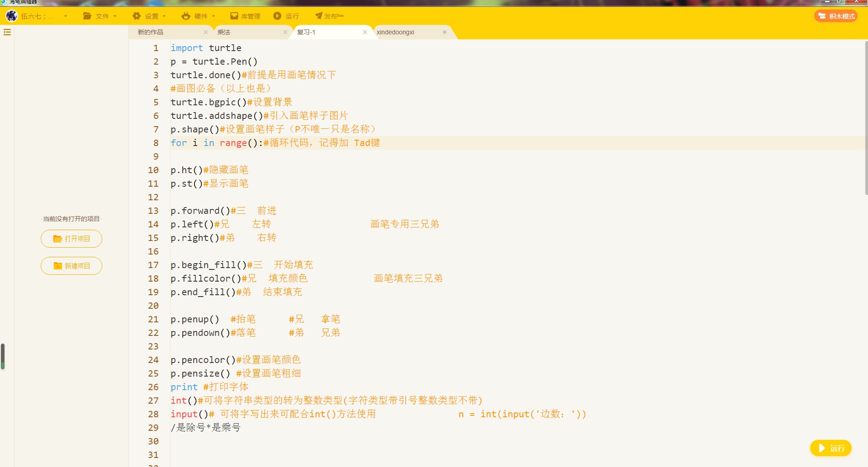
Task: Click the p.pencolor() code line
Action: (x=236, y=360)
